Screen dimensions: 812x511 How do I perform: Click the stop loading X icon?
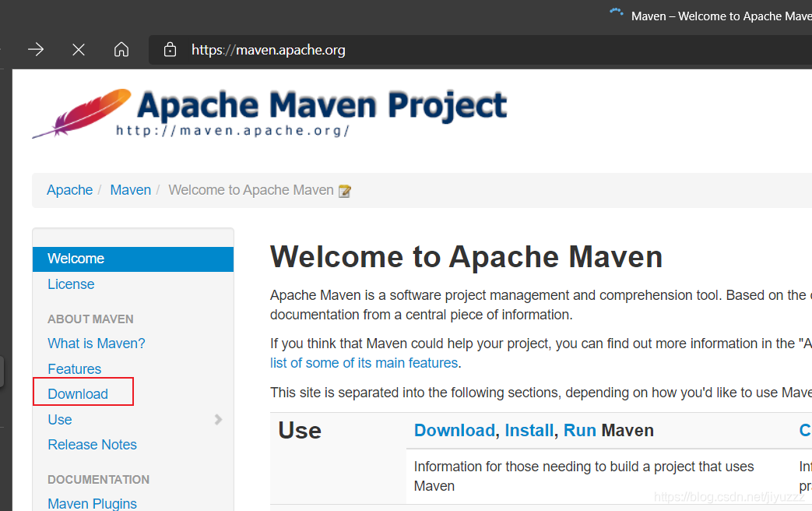click(x=78, y=49)
